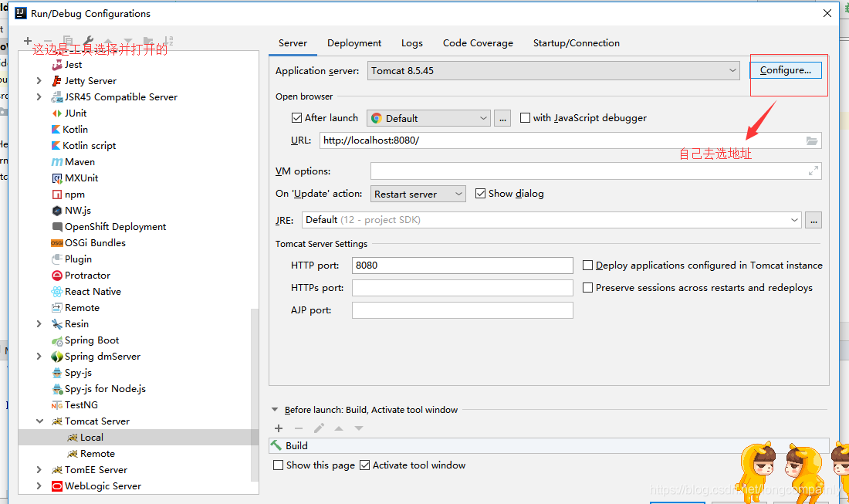Click the MXUnit icon
The image size is (849, 504).
[57, 178]
